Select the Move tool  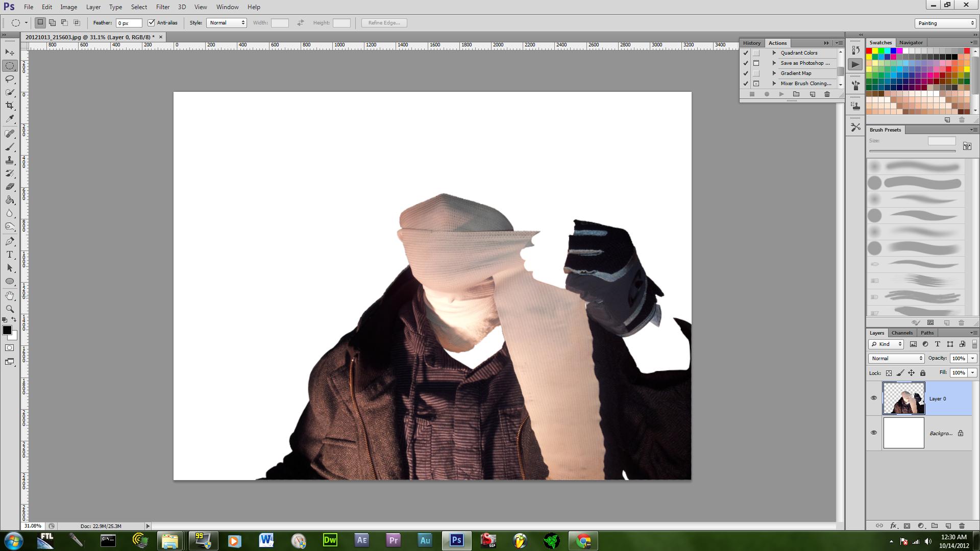click(10, 52)
